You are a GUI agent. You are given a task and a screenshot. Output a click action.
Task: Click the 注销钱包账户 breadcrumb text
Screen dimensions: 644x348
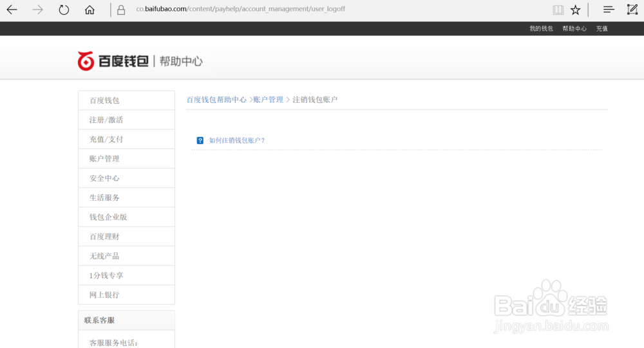(x=315, y=100)
